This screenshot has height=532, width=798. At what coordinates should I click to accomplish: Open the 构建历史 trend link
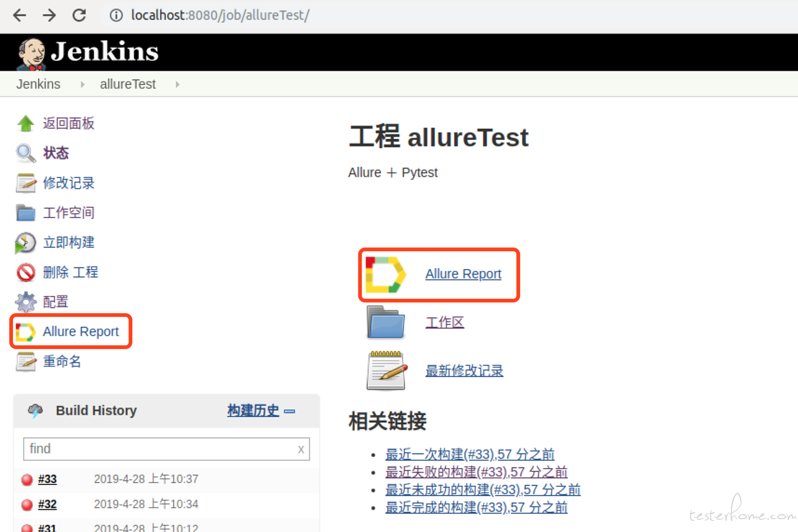pos(253,410)
